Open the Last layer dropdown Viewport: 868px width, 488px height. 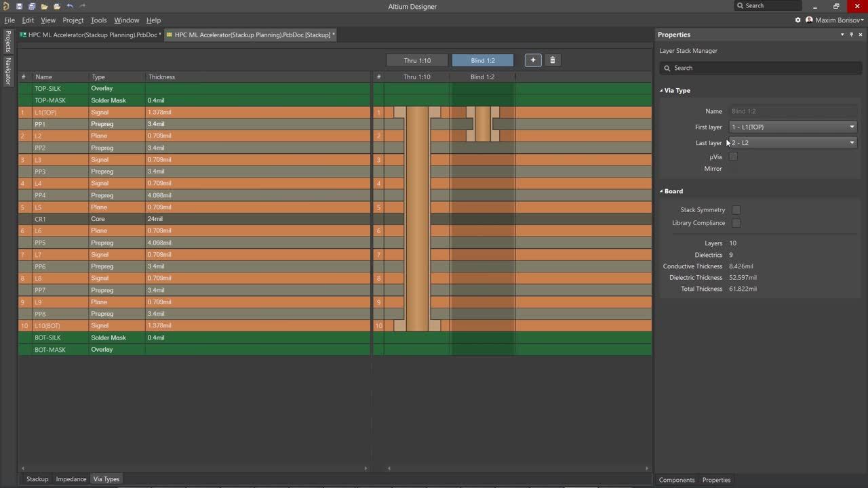pyautogui.click(x=793, y=143)
